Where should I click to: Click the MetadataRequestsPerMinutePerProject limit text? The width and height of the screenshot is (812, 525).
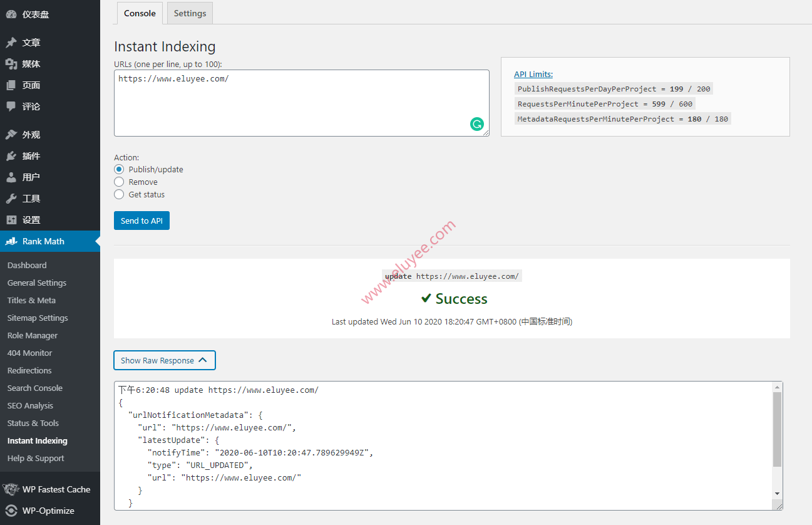(623, 119)
